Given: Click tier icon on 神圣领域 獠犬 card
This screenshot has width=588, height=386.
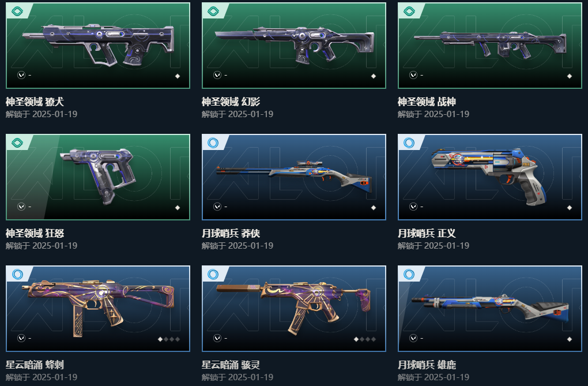Looking at the screenshot, I should coord(17,12).
